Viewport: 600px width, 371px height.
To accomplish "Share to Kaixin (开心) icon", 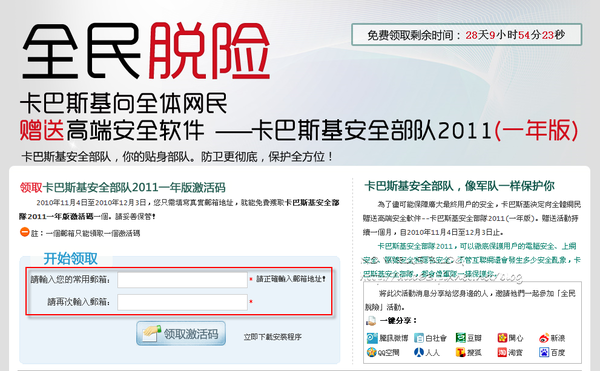I will (502, 338).
